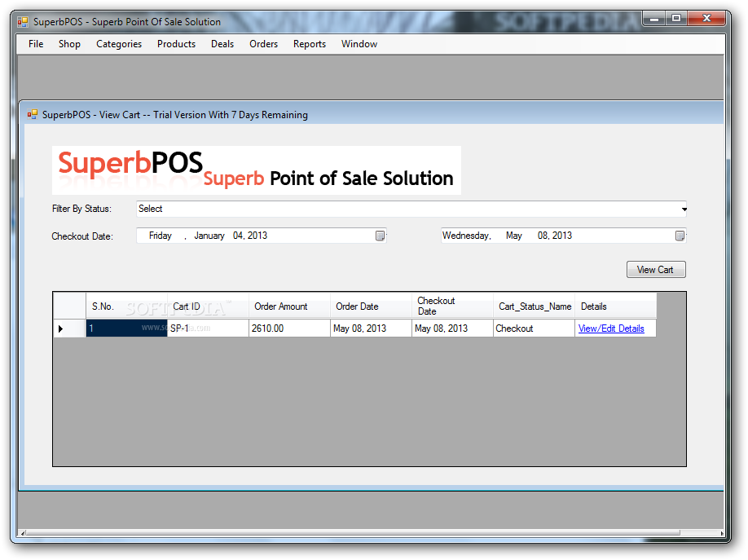748x560 pixels.
Task: Open the File menu
Action: tap(36, 44)
